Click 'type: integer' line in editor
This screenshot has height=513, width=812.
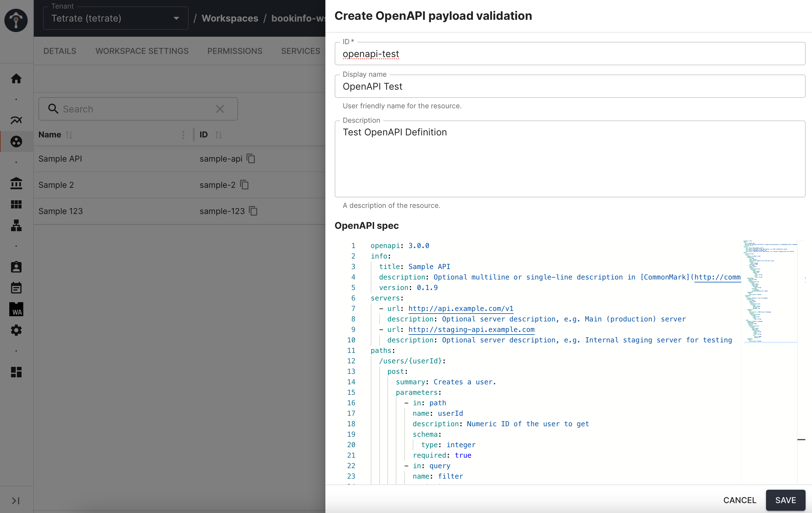448,445
